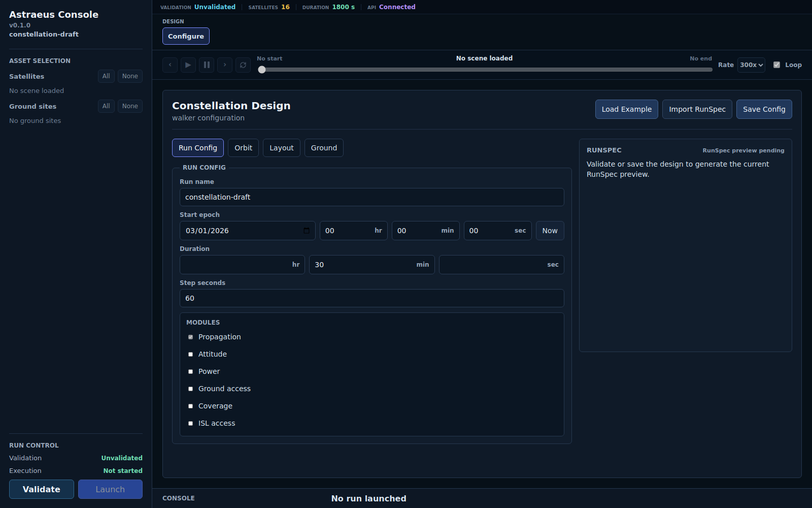Enable the Power module
The height and width of the screenshot is (508, 812).
pos(191,372)
